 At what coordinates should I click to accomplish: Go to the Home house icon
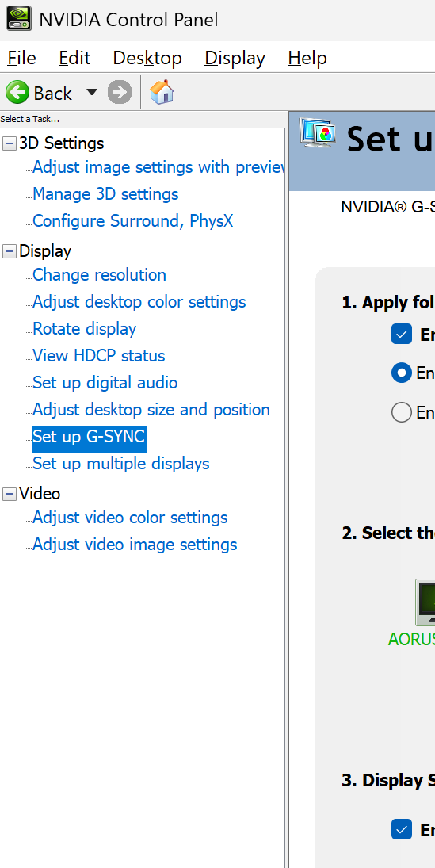(162, 92)
